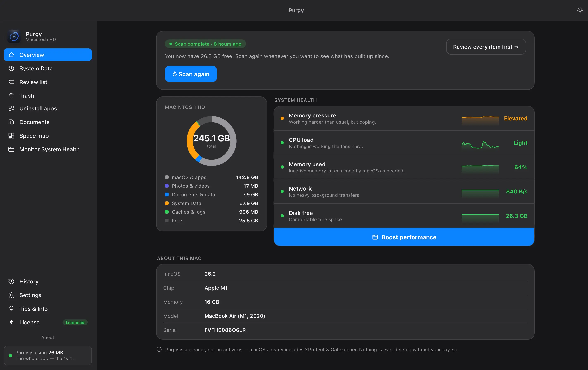Open the Overview section
Image resolution: width=588 pixels, height=370 pixels.
pyautogui.click(x=48, y=55)
